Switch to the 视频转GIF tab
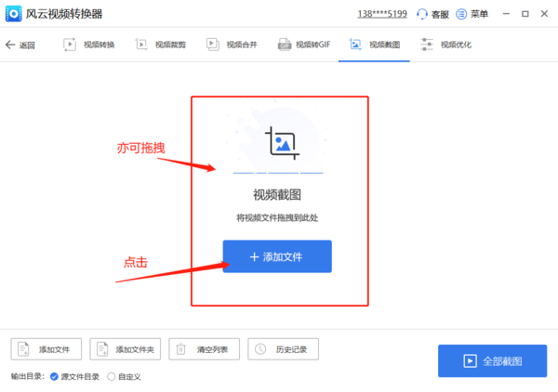The image size is (558, 392). tap(304, 45)
